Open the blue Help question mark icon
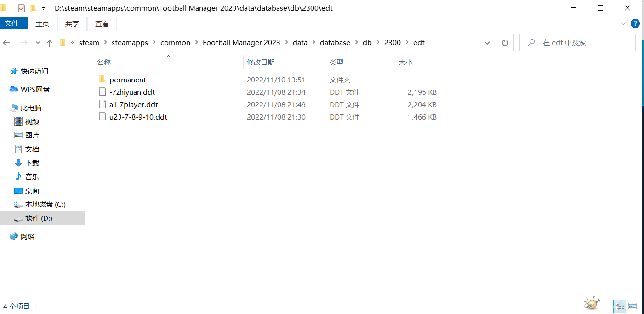Viewport: 644px width, 314px height. click(x=635, y=23)
